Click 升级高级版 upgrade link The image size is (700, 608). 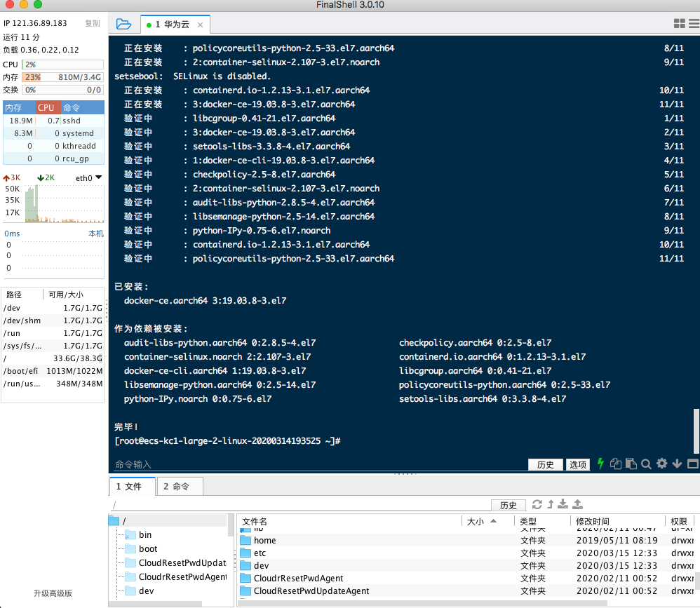pos(53,593)
